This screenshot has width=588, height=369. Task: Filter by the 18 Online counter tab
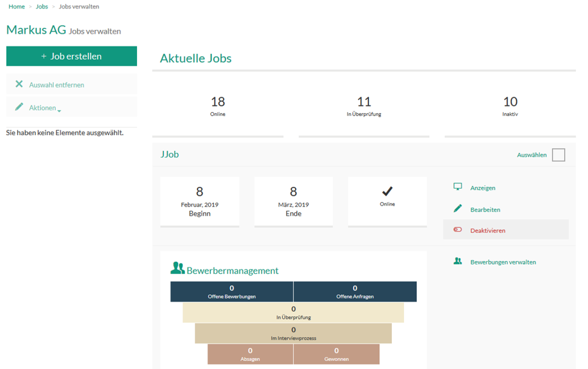click(218, 106)
